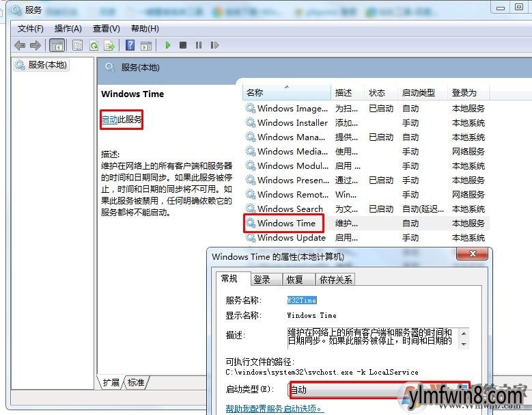Screen dimensions: 532x415
Task: Select the Windows Image service gear icon
Action: (x=251, y=108)
